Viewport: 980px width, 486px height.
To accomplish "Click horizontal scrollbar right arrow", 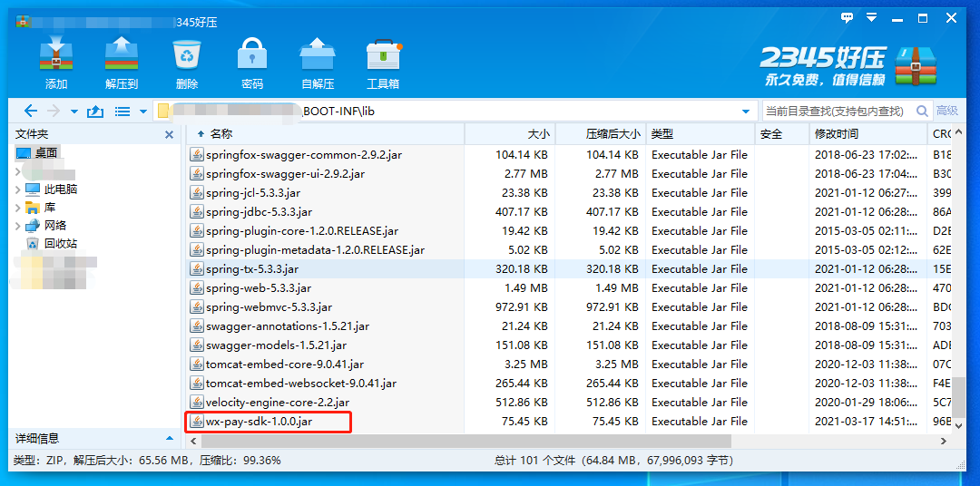I will click(944, 441).
